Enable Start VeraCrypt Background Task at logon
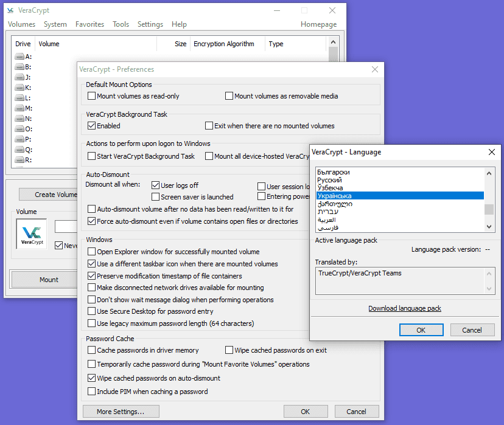The image size is (504, 425). coord(91,156)
